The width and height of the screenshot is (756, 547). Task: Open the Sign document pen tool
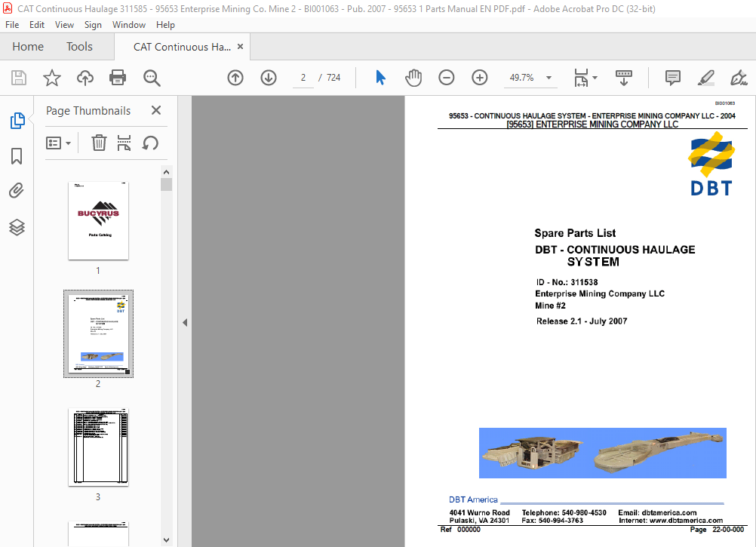[x=739, y=78]
